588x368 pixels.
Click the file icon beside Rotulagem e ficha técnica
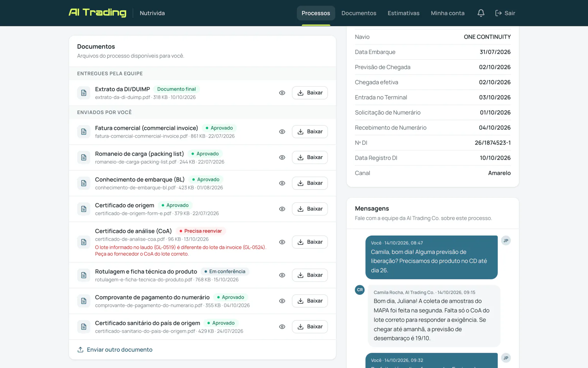[84, 275]
